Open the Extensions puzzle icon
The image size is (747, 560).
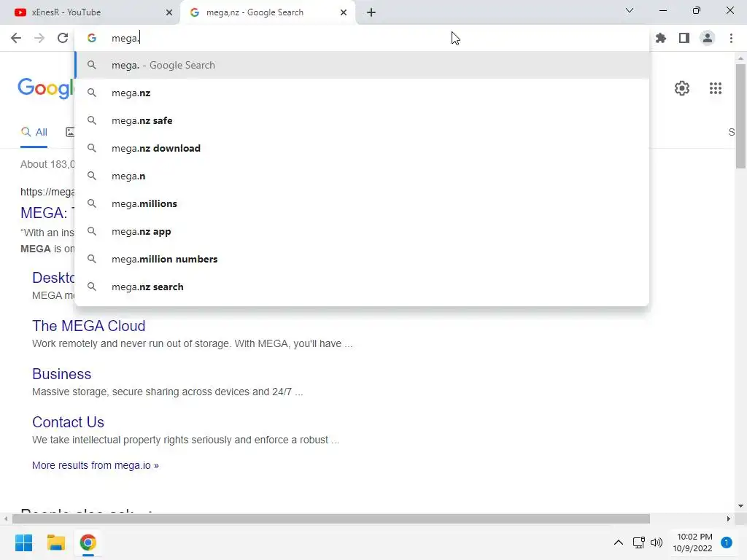coord(661,38)
